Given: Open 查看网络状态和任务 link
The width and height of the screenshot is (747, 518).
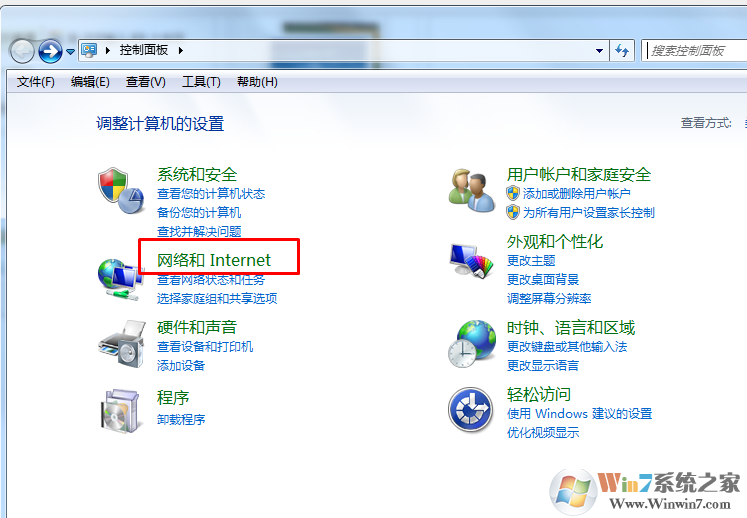Looking at the screenshot, I should pyautogui.click(x=211, y=280).
